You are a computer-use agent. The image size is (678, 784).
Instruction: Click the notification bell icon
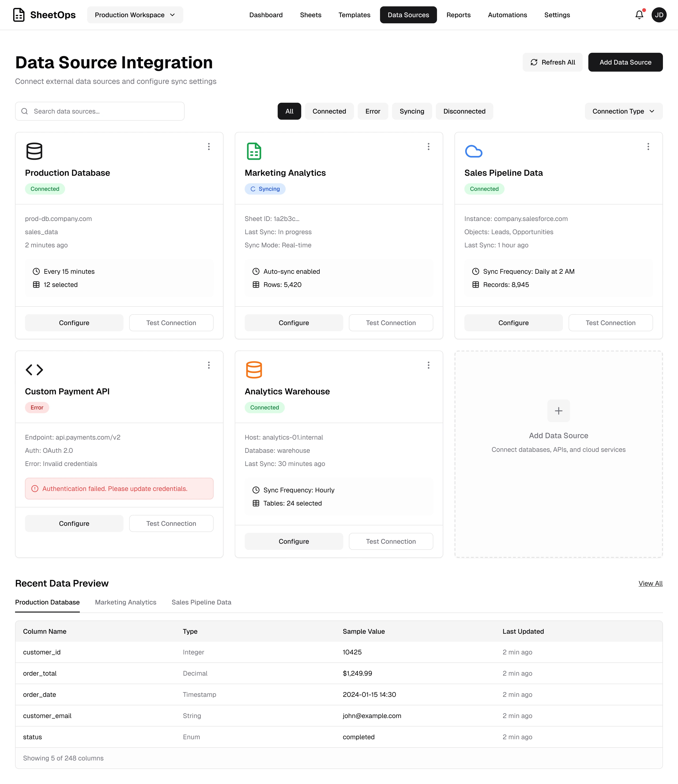639,15
